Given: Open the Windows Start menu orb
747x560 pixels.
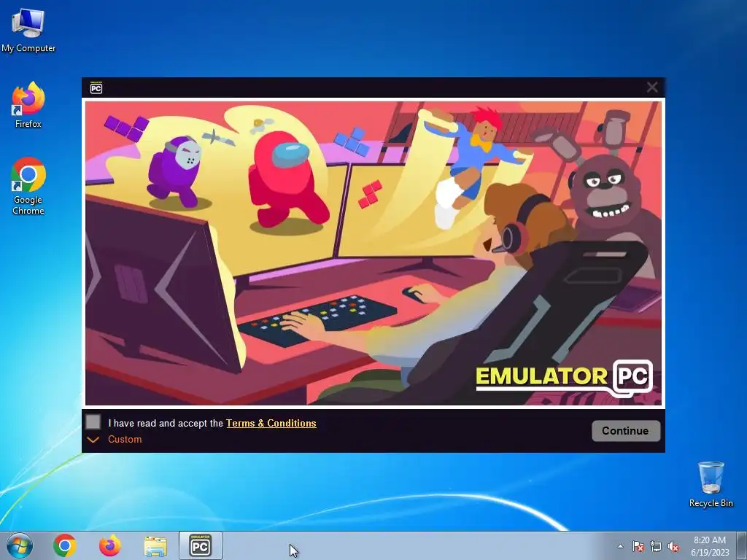Looking at the screenshot, I should click(x=20, y=545).
